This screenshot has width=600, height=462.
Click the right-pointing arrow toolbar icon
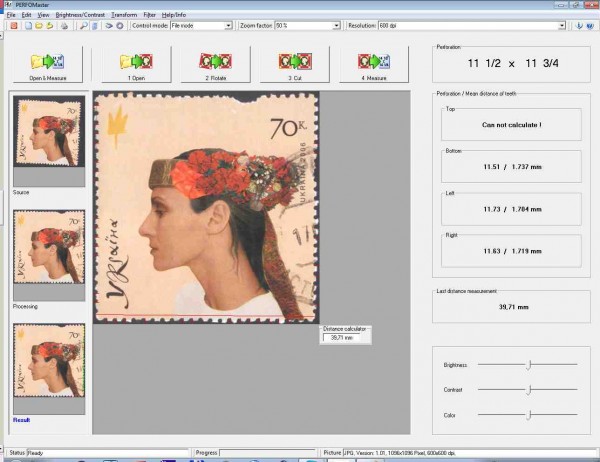pos(109,26)
